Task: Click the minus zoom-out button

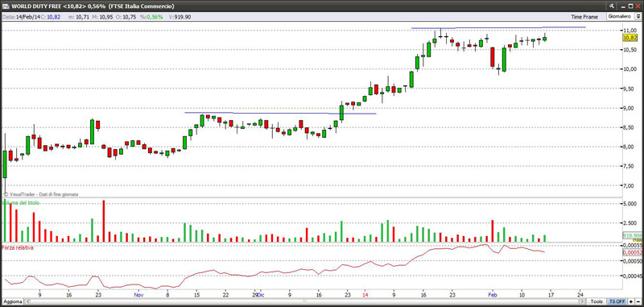Action: 638,301
